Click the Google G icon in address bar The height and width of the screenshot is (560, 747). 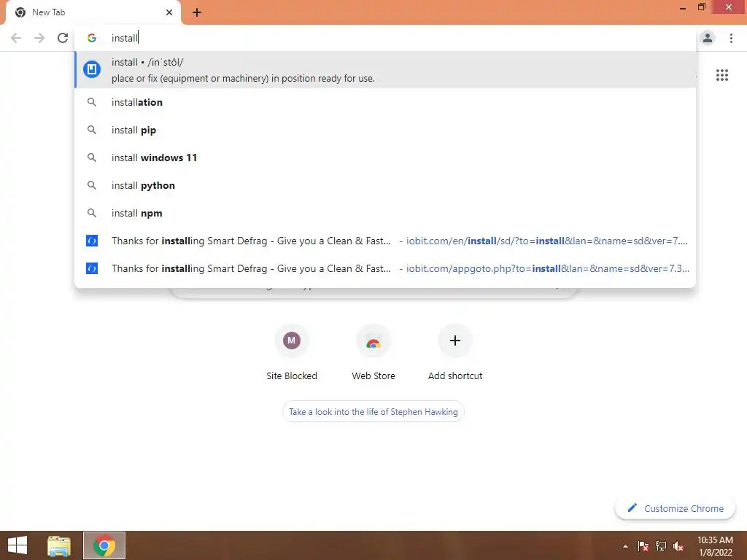pyautogui.click(x=92, y=38)
